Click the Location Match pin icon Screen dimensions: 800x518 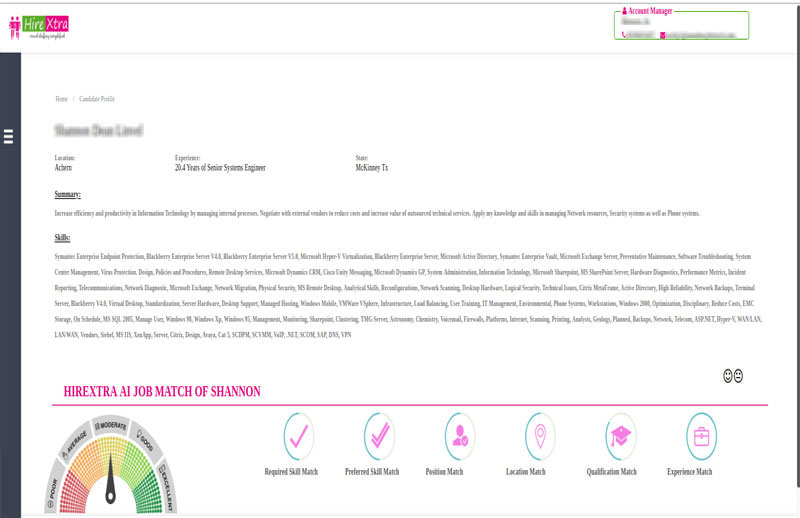coord(540,436)
